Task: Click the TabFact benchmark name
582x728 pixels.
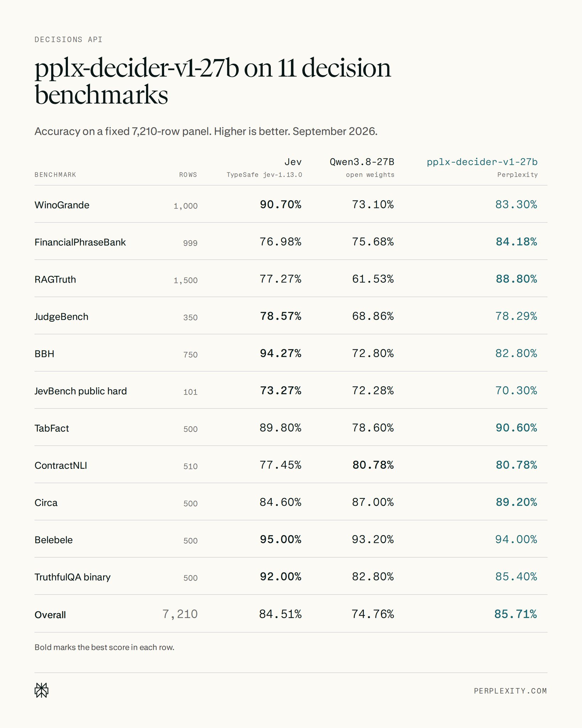Action: pyautogui.click(x=52, y=428)
